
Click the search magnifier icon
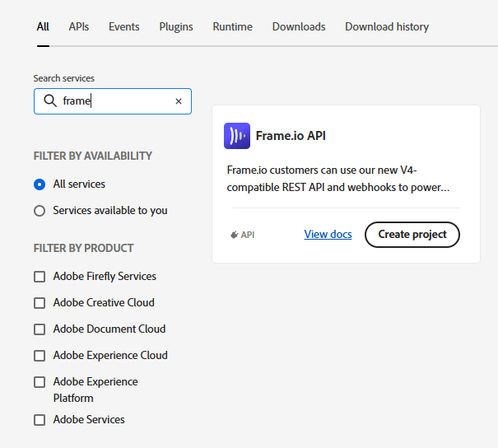pos(50,100)
